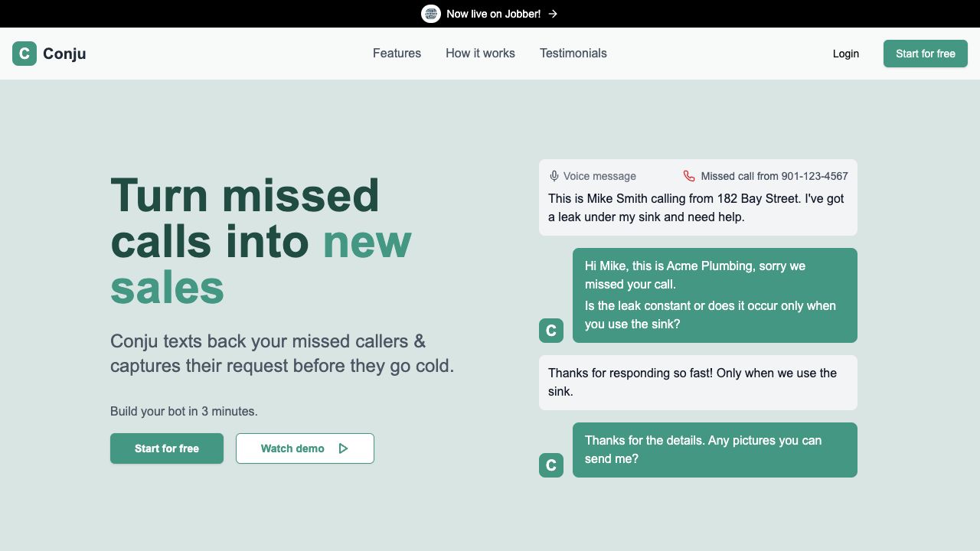Click the Jobber globe icon in banner
Image resolution: width=980 pixels, height=551 pixels.
(x=431, y=14)
